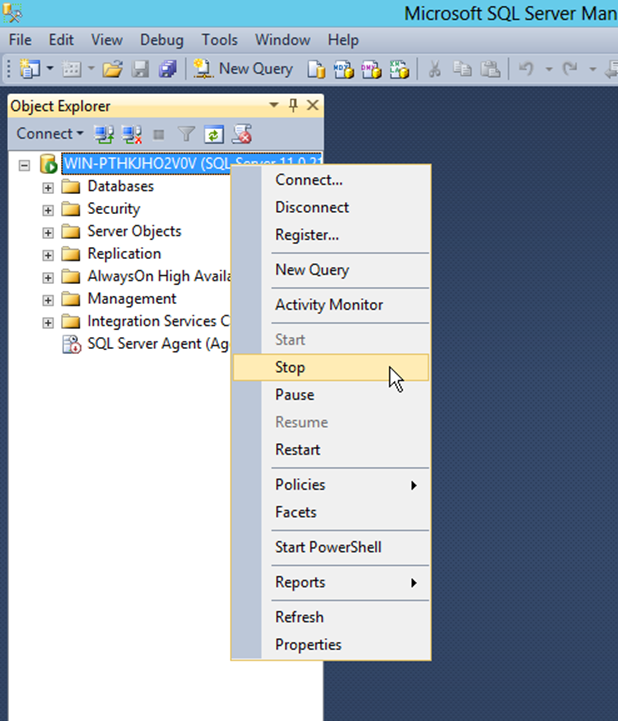Click the Connect Object Explorer icon
Screen dimensions: 618x721
click(104, 134)
